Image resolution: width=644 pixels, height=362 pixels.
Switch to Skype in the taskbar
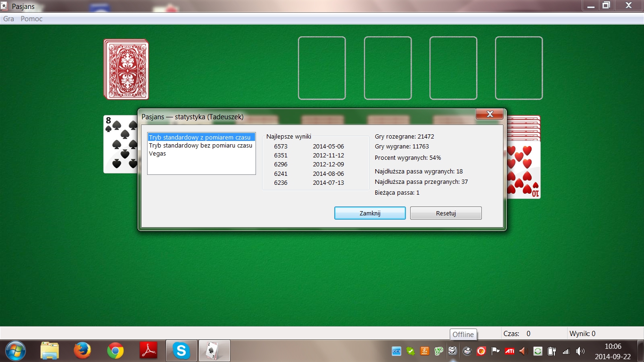pos(181,351)
